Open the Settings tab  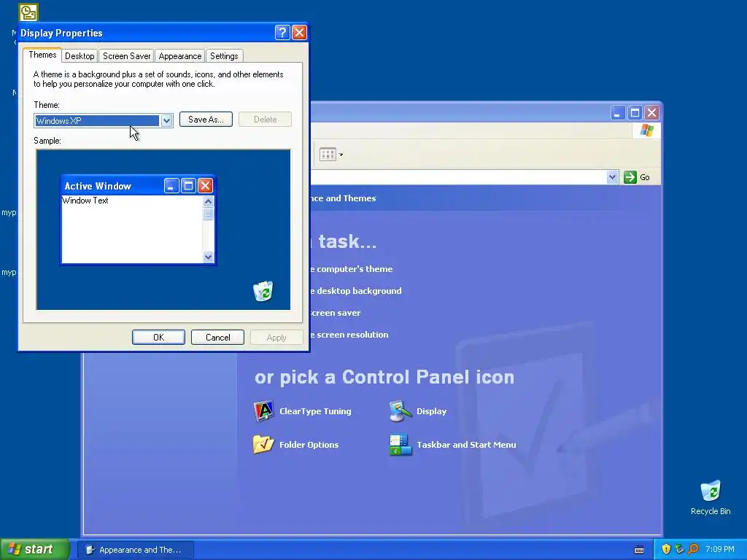pos(224,55)
